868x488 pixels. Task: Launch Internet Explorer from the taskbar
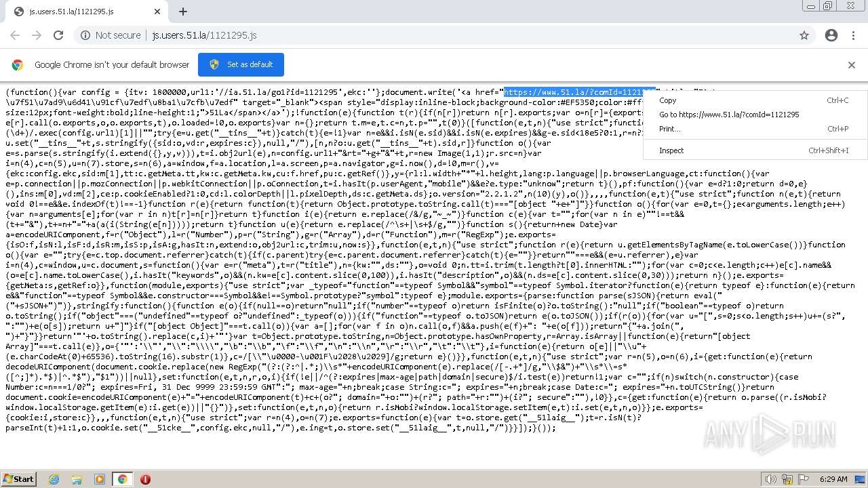pos(54,479)
